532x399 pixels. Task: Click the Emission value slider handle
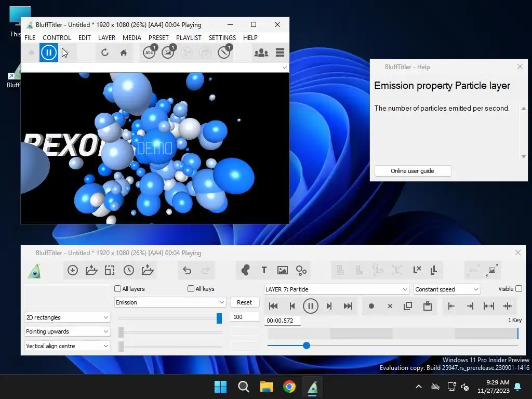pos(219,318)
